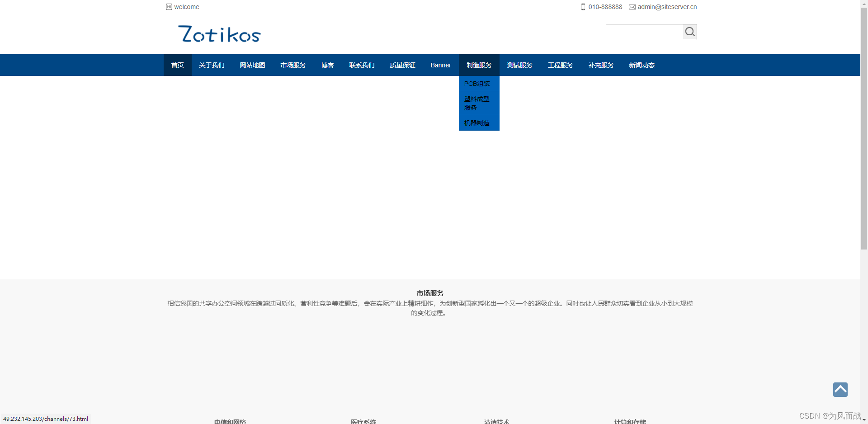Select the 质量保证 nav item
Image resolution: width=868 pixels, height=424 pixels.
coord(402,65)
